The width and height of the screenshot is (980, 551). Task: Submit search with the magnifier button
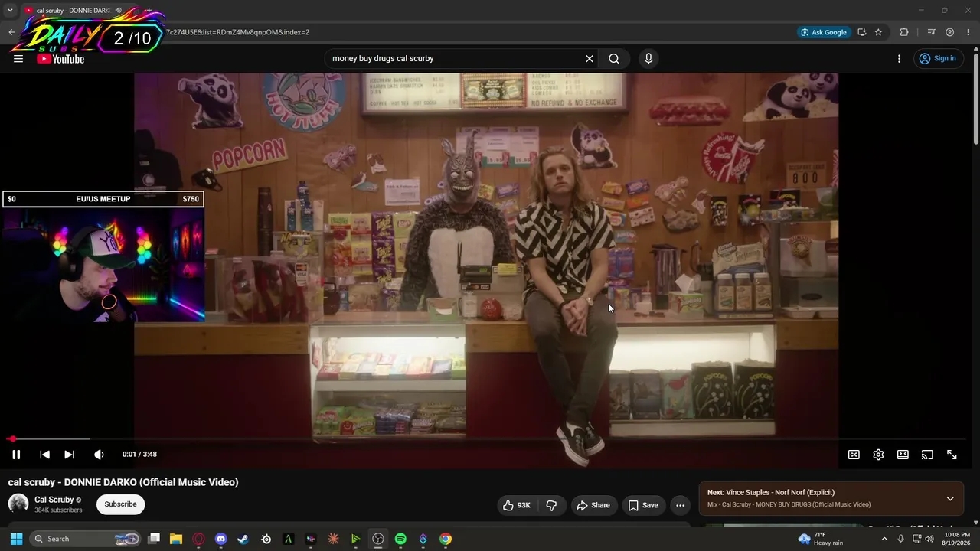coord(614,59)
